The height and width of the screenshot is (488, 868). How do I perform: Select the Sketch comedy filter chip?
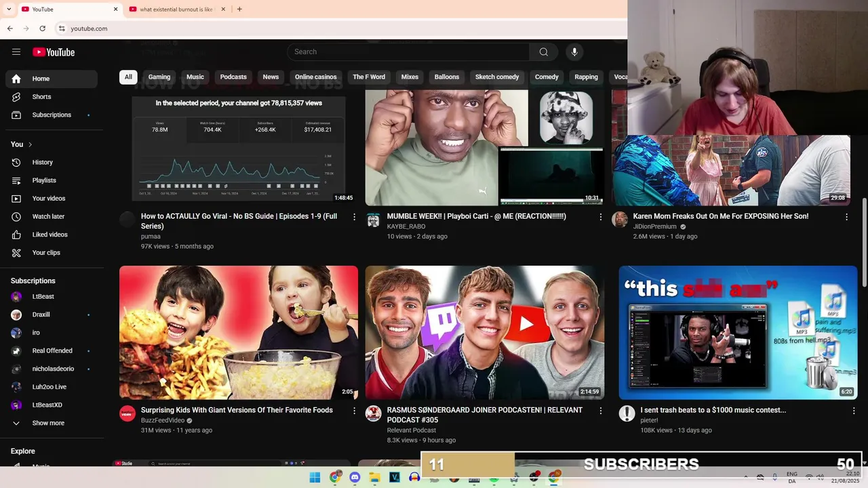click(x=497, y=77)
